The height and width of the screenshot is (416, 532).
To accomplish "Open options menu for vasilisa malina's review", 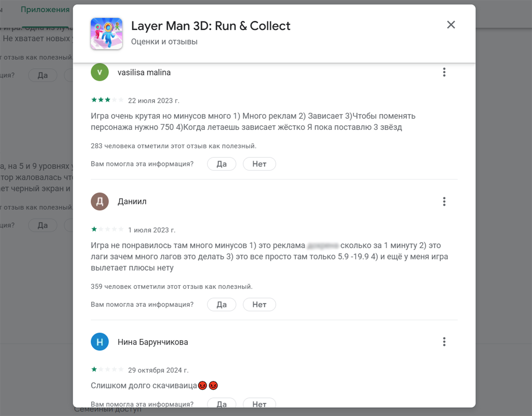I will pos(444,72).
